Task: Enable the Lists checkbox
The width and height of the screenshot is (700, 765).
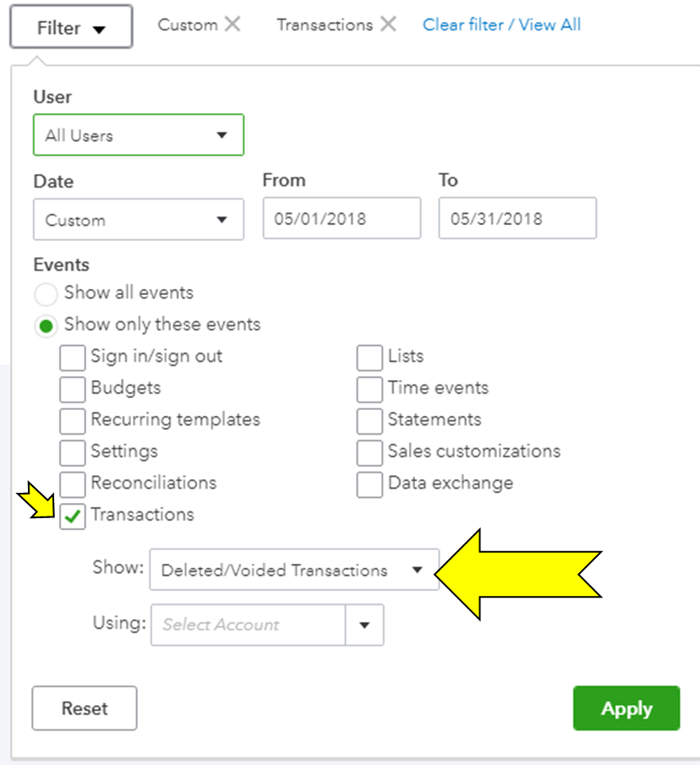Action: [x=369, y=358]
